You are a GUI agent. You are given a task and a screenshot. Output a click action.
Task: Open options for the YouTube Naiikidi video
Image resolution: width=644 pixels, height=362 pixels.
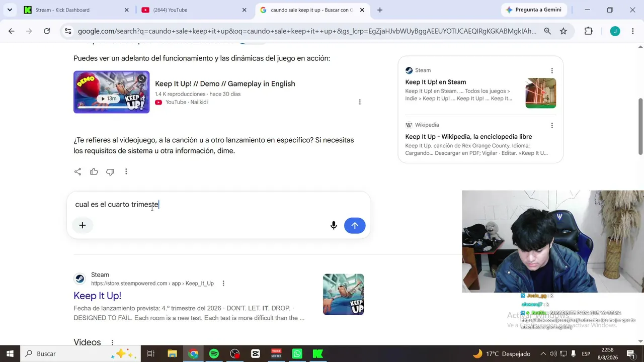360,102
